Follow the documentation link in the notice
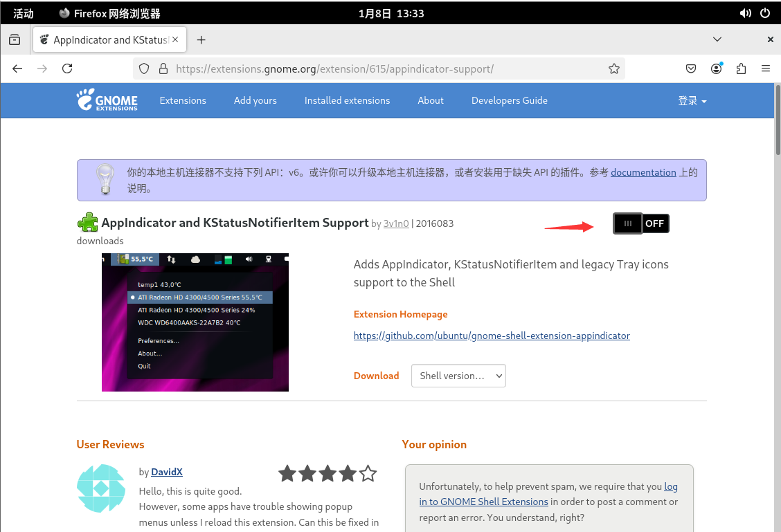The width and height of the screenshot is (781, 532). click(643, 172)
